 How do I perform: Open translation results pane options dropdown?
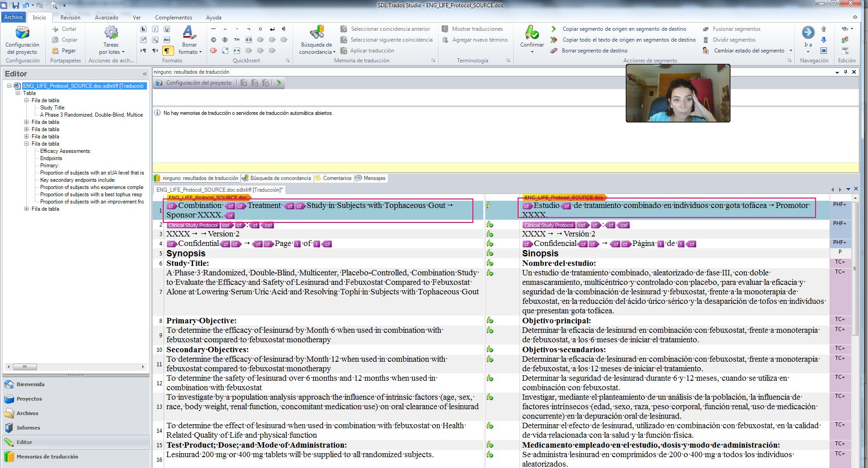pos(837,72)
